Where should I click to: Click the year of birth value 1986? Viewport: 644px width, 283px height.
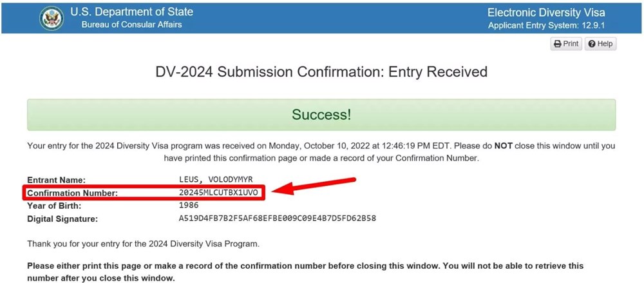[x=189, y=205]
